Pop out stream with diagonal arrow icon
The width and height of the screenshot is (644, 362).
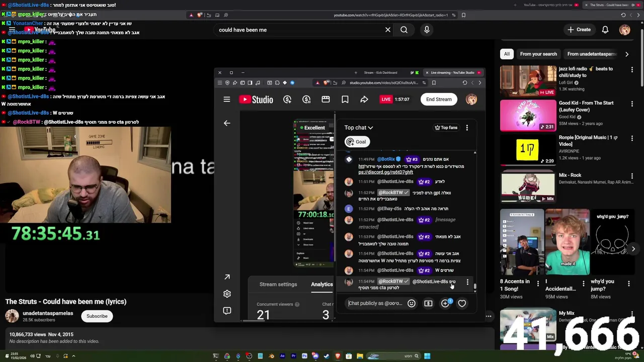[x=227, y=277]
